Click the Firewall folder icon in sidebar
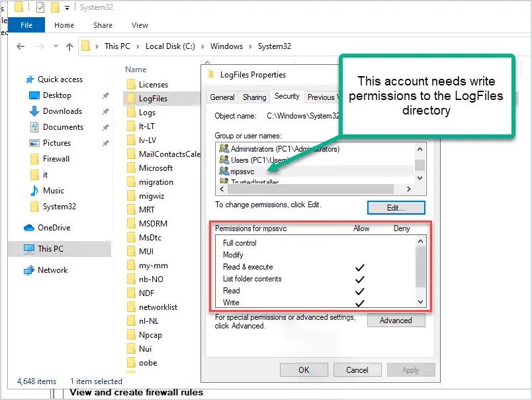This screenshot has height=400, width=532. pyautogui.click(x=34, y=159)
